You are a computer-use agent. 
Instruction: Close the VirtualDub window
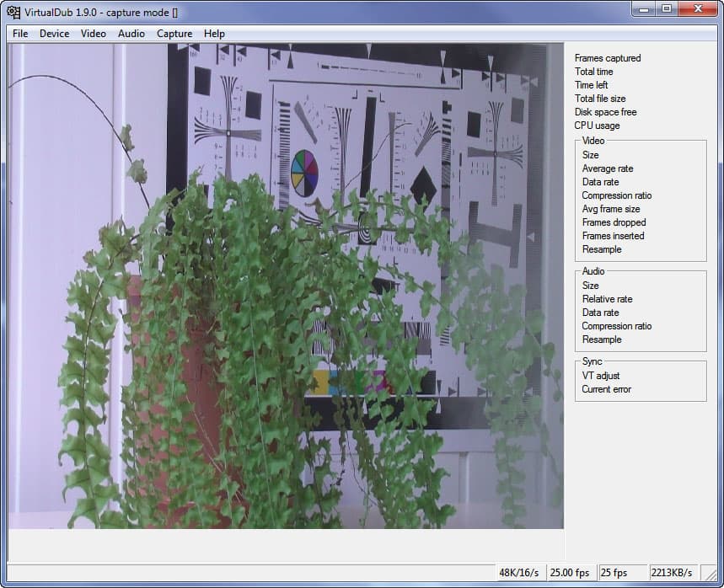(699, 8)
